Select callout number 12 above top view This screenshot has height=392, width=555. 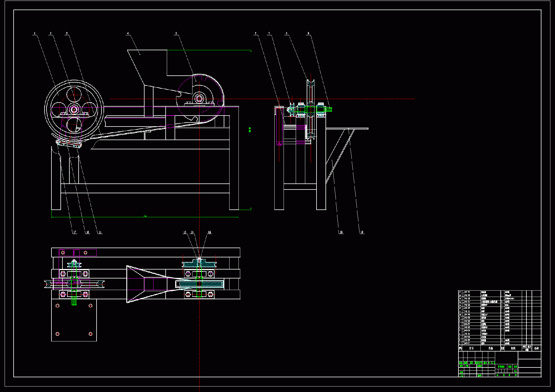pos(185,232)
